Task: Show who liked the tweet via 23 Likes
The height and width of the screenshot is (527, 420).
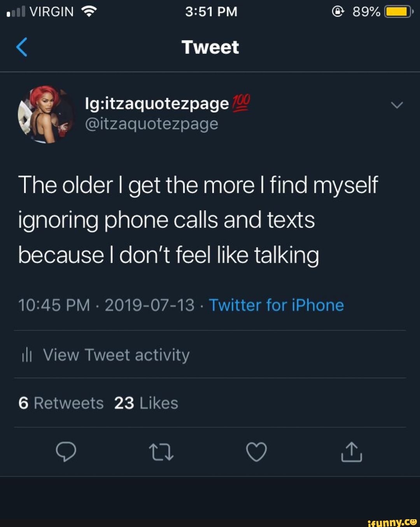Action: (145, 403)
